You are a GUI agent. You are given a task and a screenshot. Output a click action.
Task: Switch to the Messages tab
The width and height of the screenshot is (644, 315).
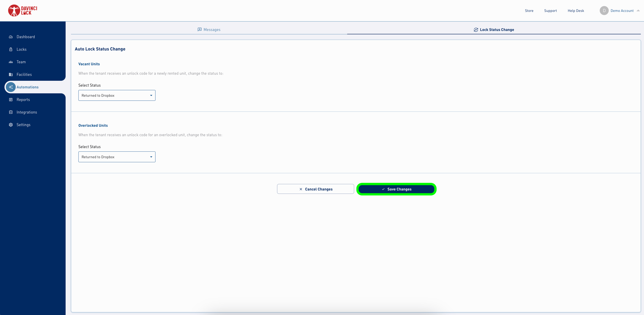[x=212, y=29]
